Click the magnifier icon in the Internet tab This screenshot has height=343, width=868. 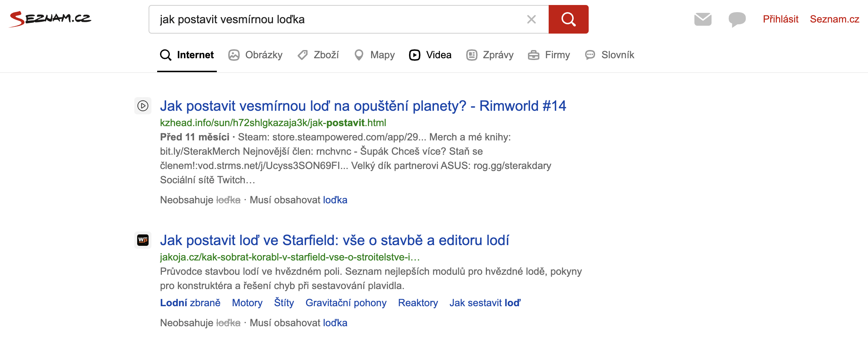(x=165, y=55)
